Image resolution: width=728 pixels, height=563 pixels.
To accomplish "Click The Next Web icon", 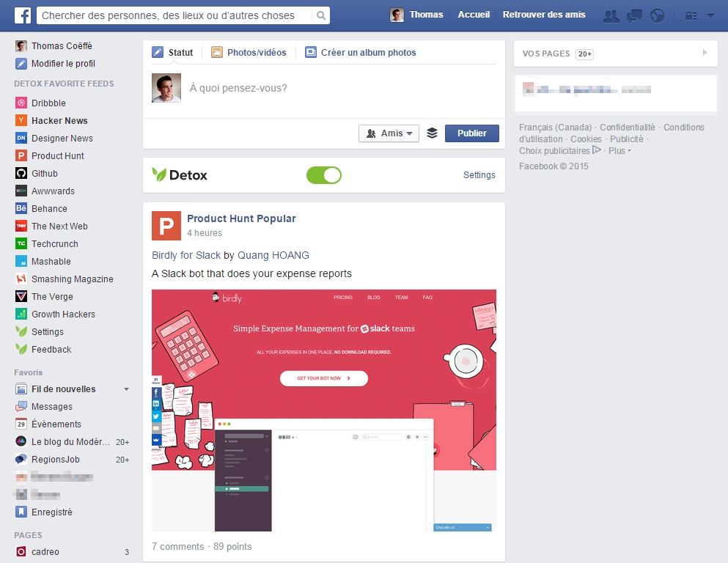I will pyautogui.click(x=21, y=226).
